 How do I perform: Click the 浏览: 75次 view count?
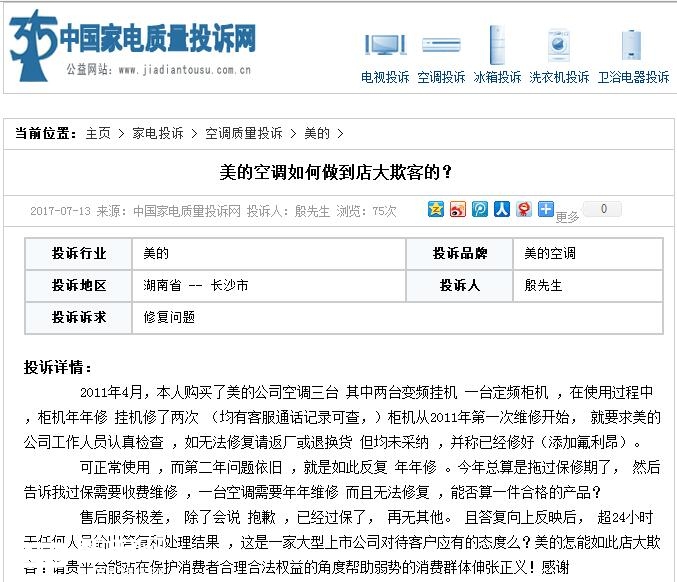tap(366, 211)
